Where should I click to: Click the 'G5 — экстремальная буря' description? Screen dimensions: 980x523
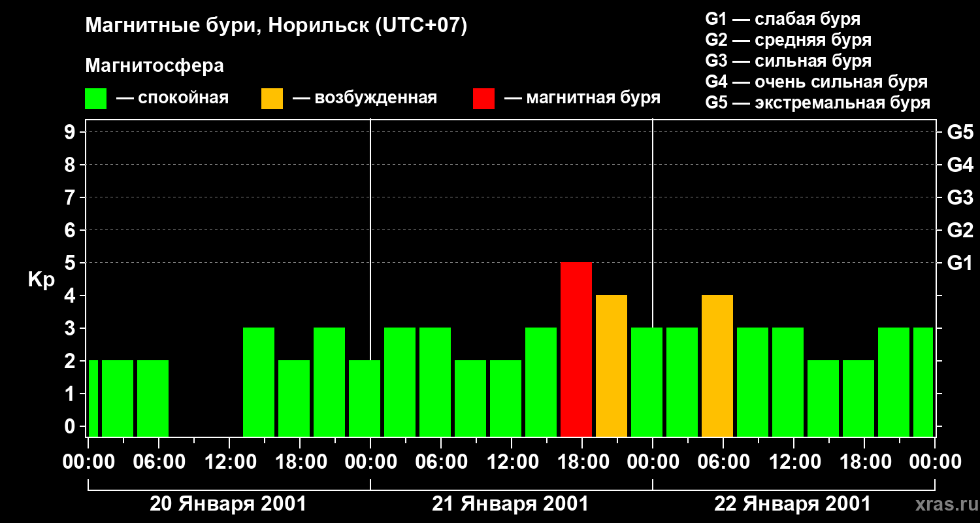(x=818, y=103)
